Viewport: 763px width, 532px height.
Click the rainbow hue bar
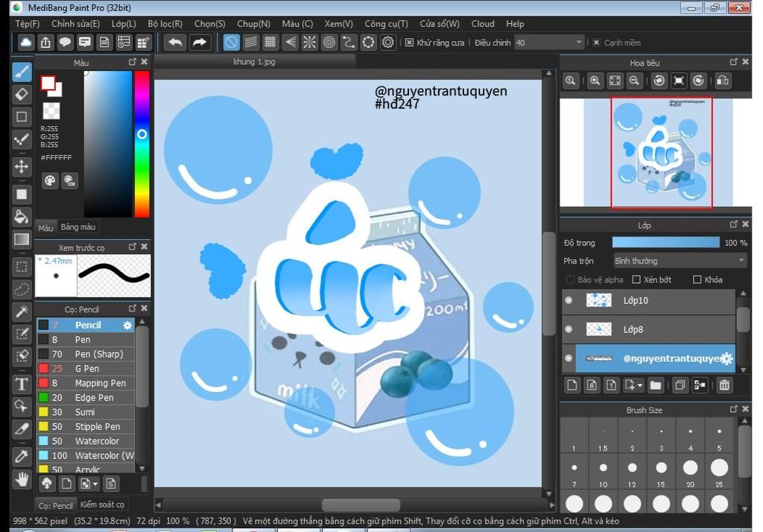tap(142, 144)
